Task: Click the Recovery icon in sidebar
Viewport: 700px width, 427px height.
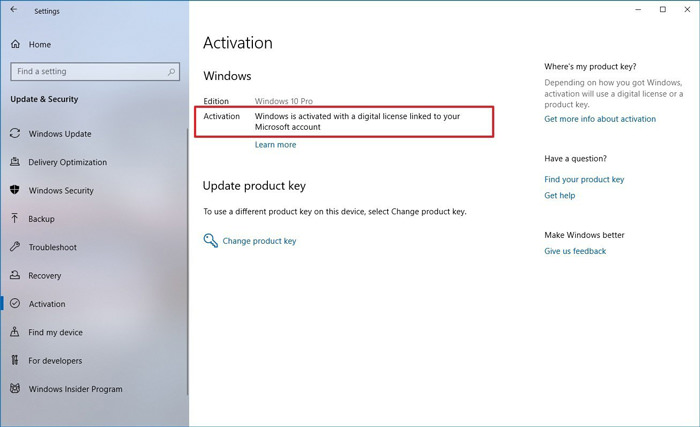Action: (x=16, y=275)
